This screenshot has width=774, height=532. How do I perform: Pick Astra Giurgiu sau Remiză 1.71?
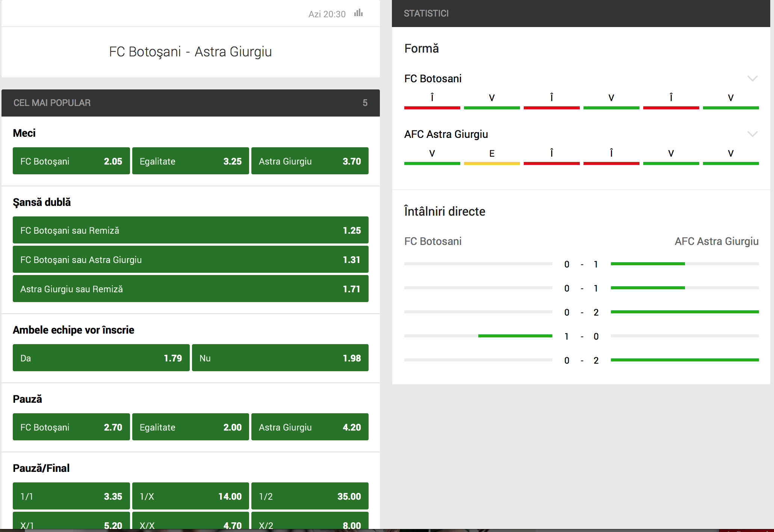tap(190, 289)
